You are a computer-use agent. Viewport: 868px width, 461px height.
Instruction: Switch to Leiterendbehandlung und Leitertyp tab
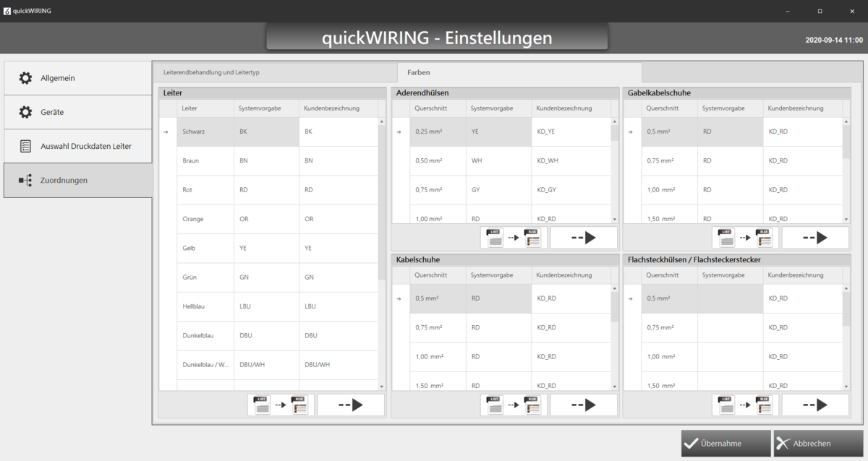pyautogui.click(x=274, y=73)
